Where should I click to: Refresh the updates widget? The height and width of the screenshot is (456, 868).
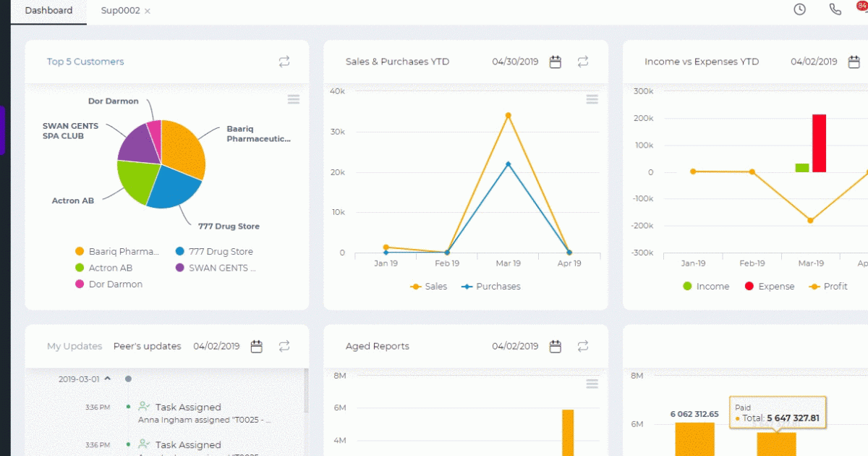284,347
